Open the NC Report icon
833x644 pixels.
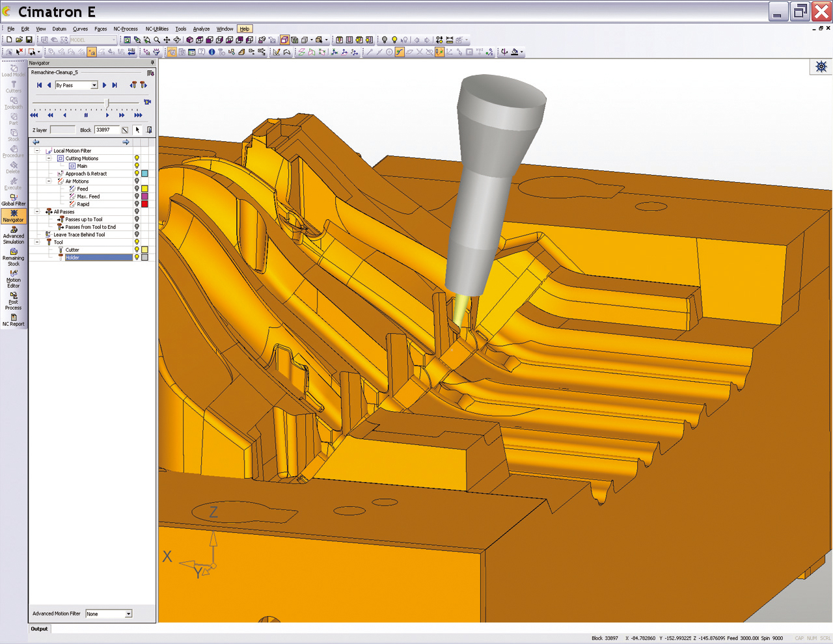(13, 319)
